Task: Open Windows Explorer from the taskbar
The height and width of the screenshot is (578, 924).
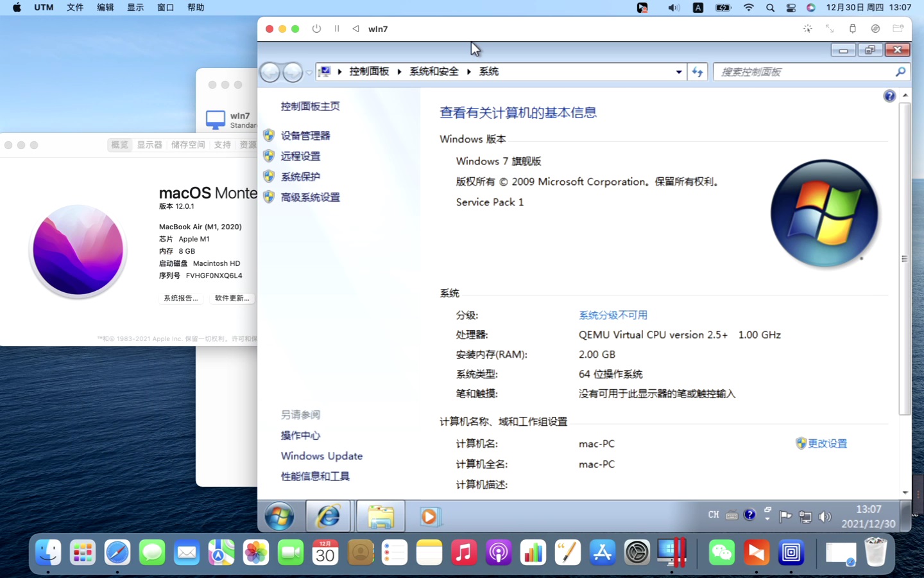Action: pyautogui.click(x=381, y=516)
